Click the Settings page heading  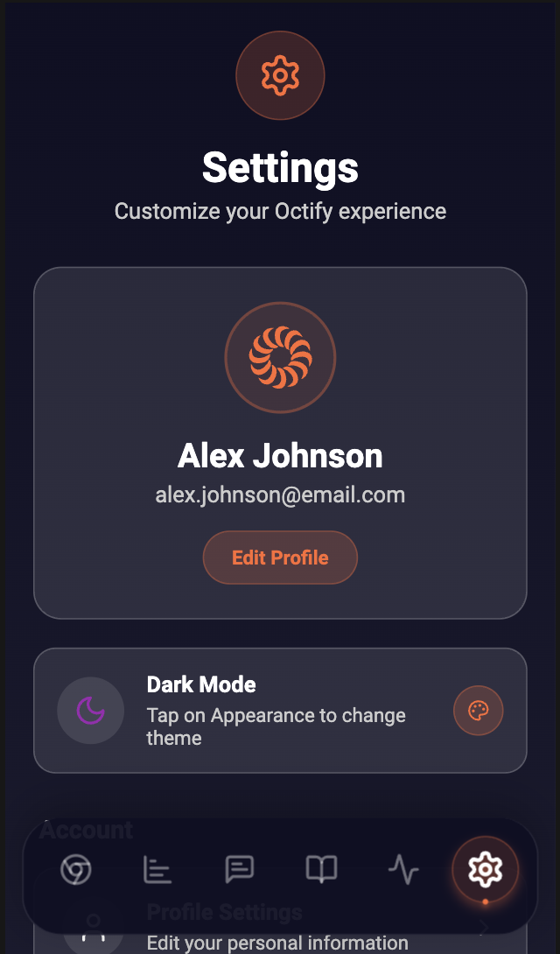[x=280, y=168]
